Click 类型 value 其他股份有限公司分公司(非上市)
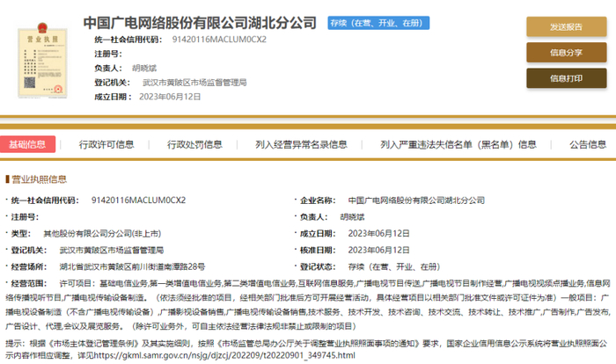Viewport: 616px width, 364px height. tap(102, 234)
